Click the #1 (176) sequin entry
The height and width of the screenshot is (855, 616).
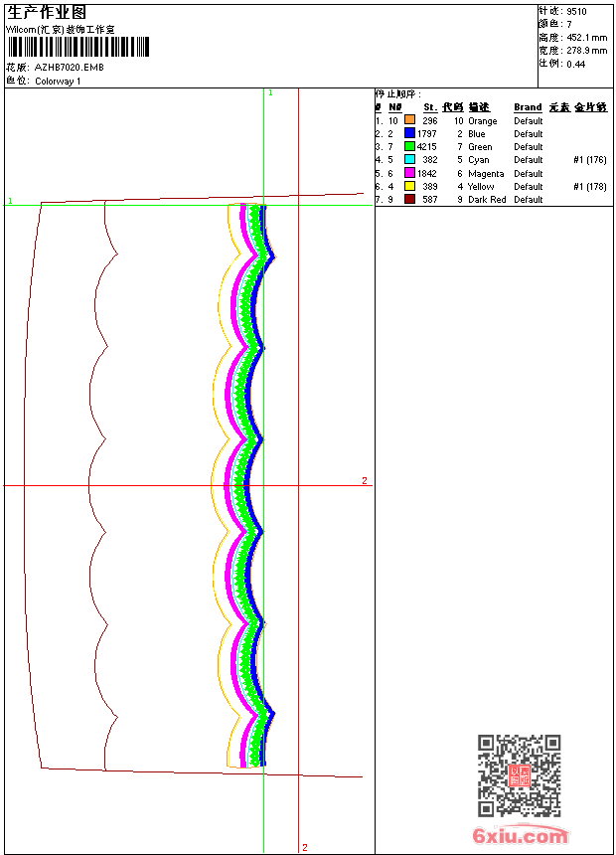coord(589,159)
